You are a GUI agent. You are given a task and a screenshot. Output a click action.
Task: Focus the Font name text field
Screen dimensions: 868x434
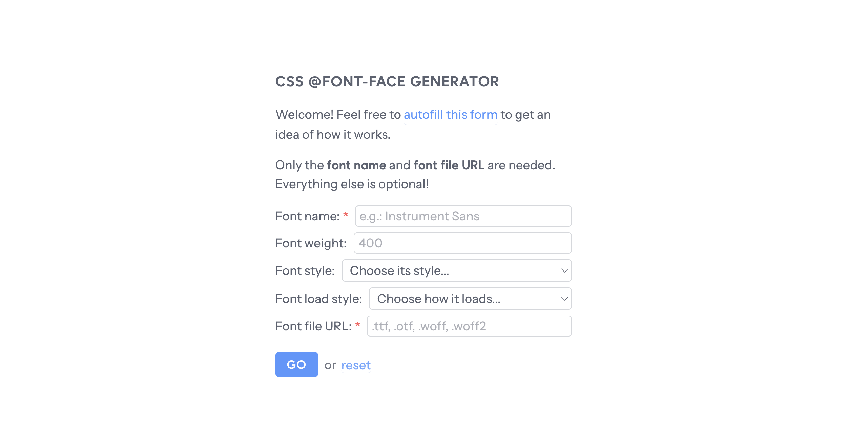(x=463, y=216)
